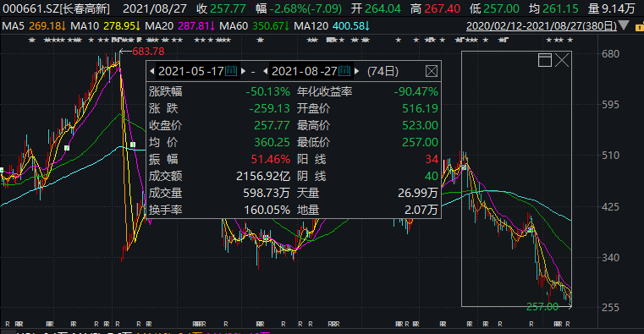
Task: Click the header high price 267.40
Action: [443, 8]
